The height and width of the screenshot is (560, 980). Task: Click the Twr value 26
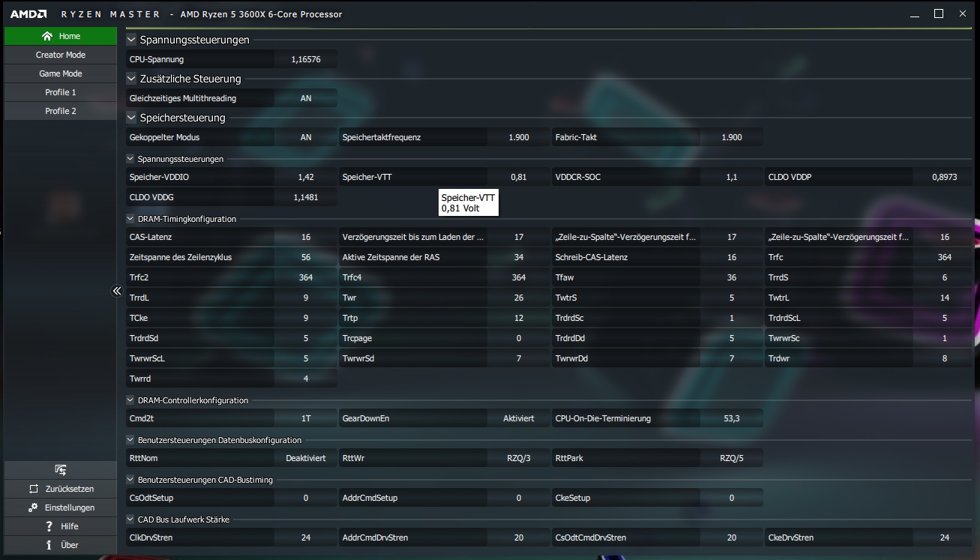pyautogui.click(x=519, y=298)
